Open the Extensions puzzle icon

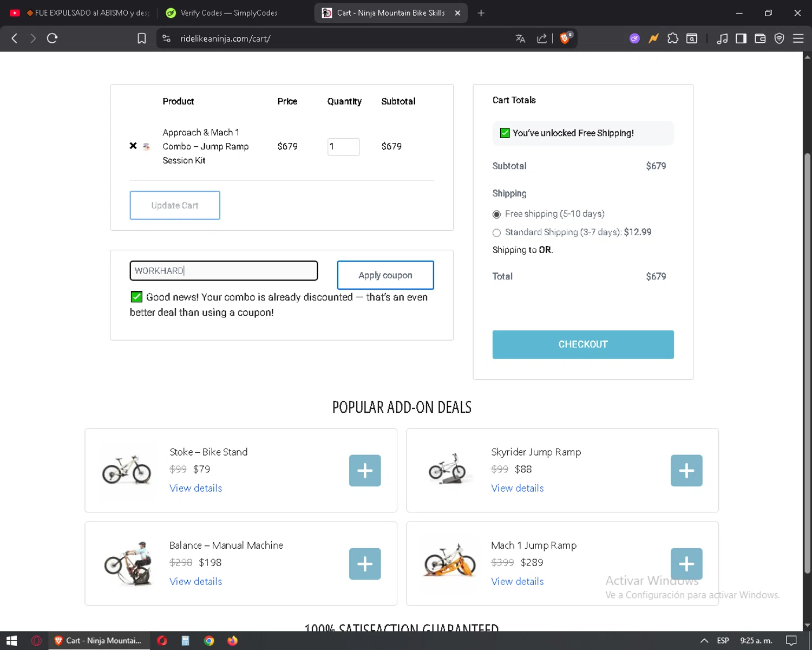(673, 38)
